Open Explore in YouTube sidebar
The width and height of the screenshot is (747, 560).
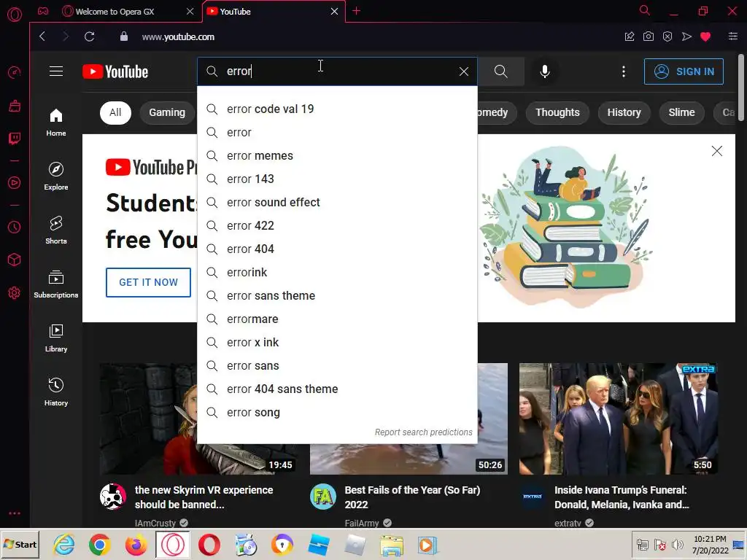point(56,176)
